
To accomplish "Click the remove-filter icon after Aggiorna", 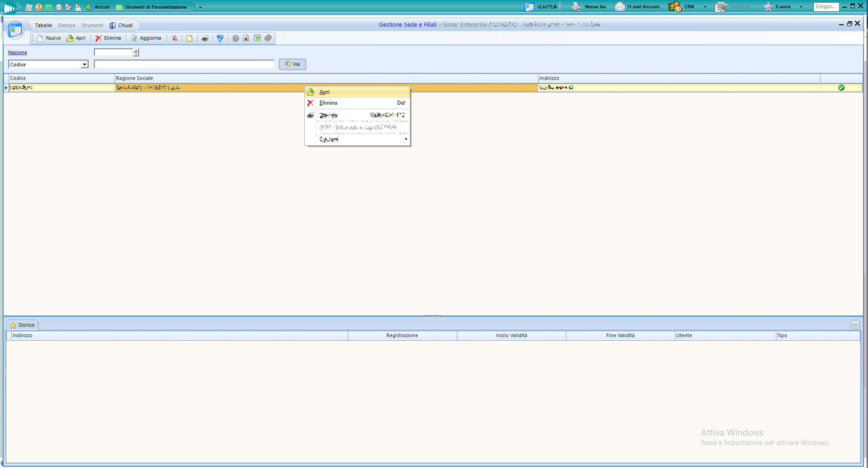I will [174, 38].
